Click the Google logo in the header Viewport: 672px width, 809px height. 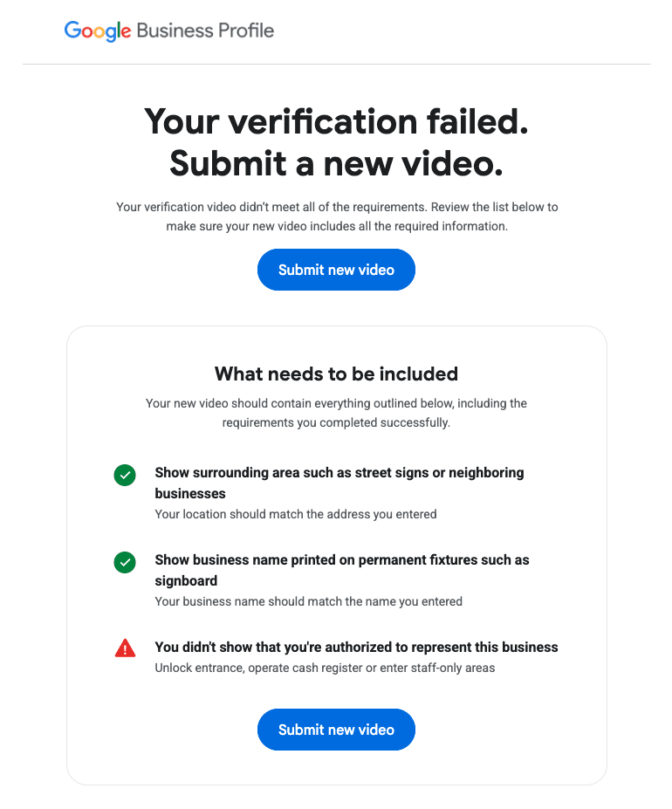pyautogui.click(x=97, y=31)
